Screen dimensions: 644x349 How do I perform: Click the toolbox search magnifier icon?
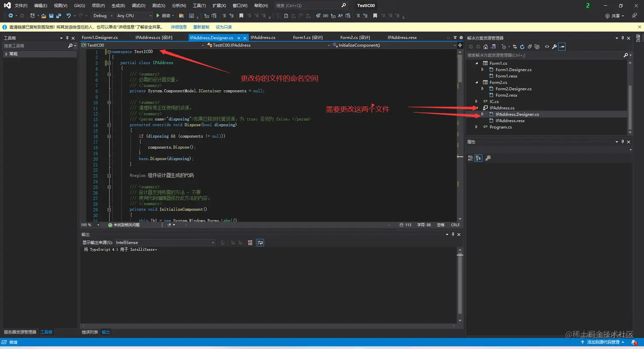point(70,46)
